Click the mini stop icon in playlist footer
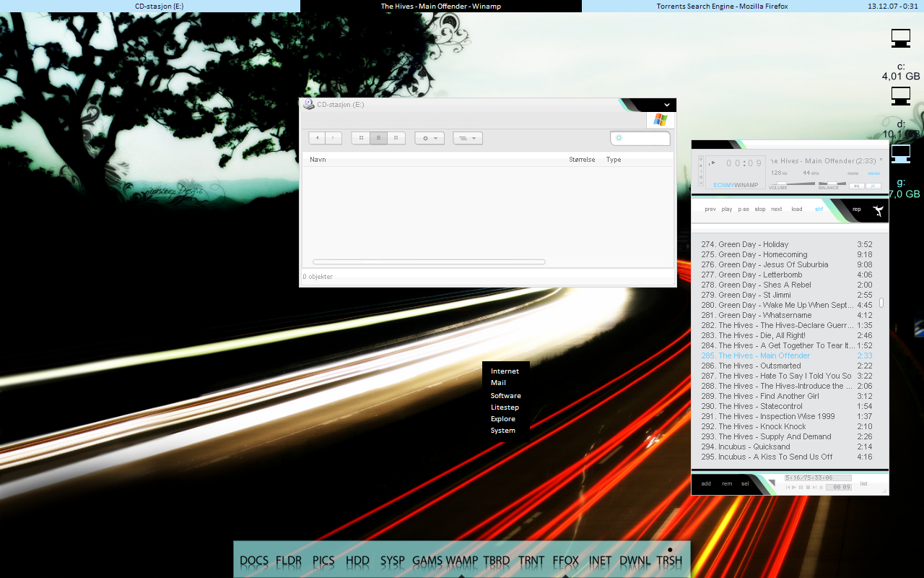The height and width of the screenshot is (578, 924). [x=808, y=487]
